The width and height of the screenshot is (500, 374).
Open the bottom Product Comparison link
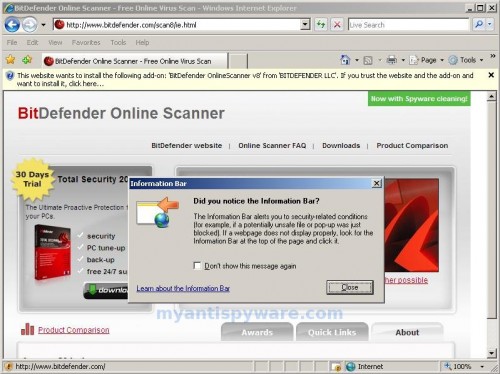[74, 330]
